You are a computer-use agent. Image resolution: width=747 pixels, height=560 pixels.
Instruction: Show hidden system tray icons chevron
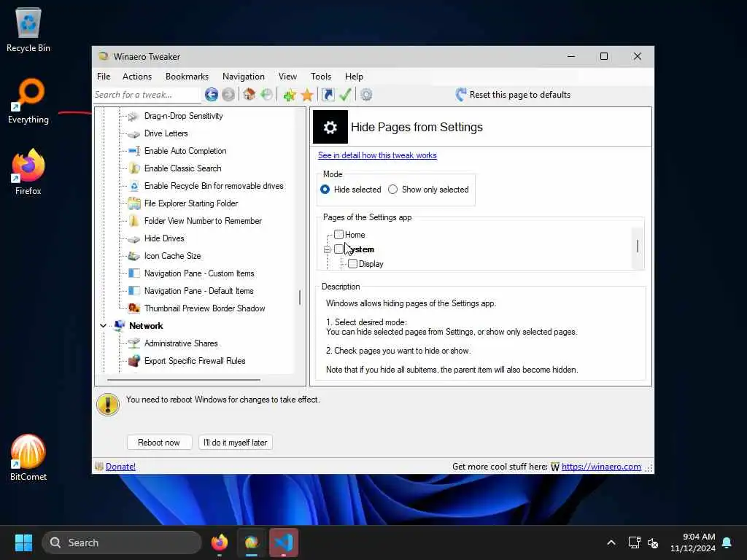[611, 542]
